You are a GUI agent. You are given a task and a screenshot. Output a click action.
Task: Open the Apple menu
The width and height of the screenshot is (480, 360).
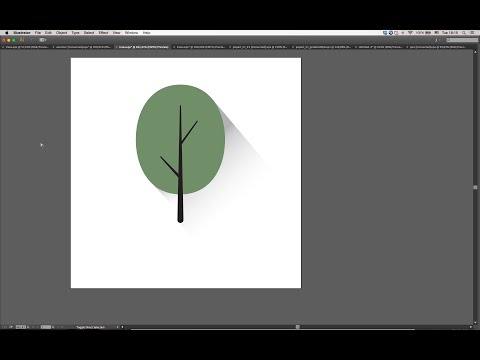tap(7, 33)
